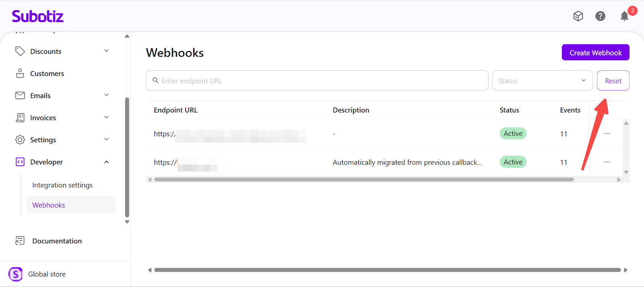Open the Documentation sidebar item

(57, 241)
